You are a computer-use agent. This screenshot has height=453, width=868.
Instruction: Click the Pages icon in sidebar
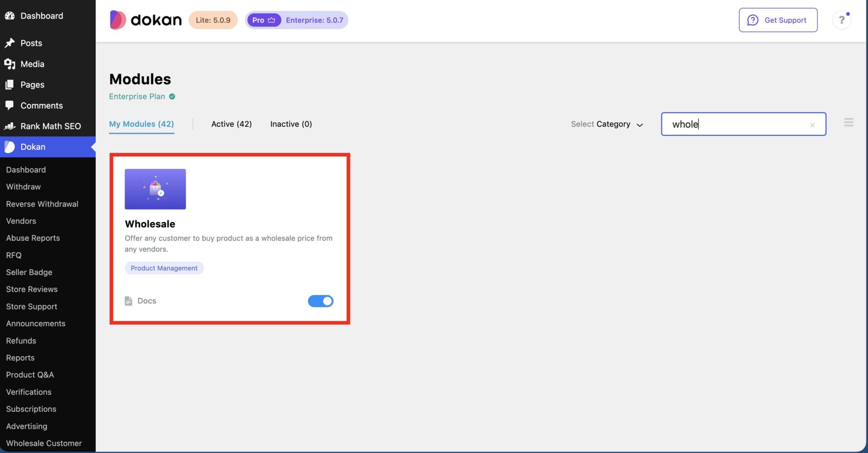click(9, 85)
